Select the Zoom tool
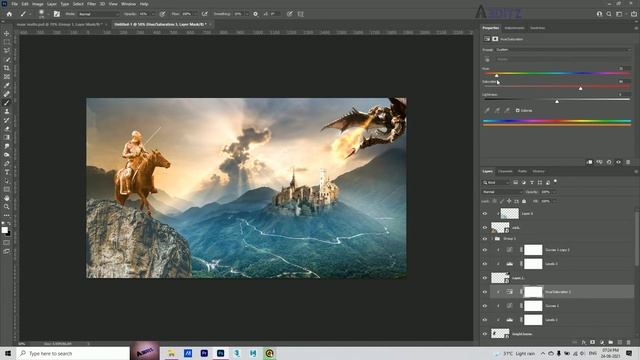The image size is (640, 360). 7,207
